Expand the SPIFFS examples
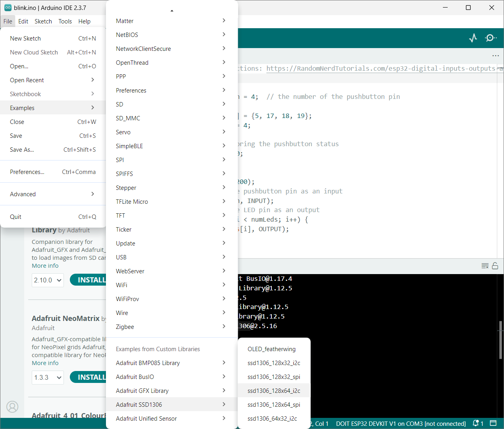Viewport: 504px width, 429px height. click(x=172, y=174)
